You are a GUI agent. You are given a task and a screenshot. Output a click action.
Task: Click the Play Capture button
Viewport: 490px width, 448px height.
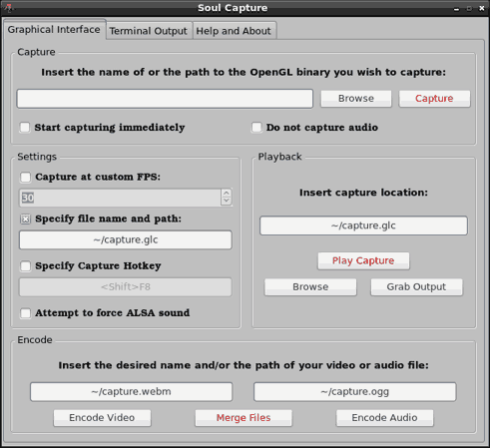[363, 260]
